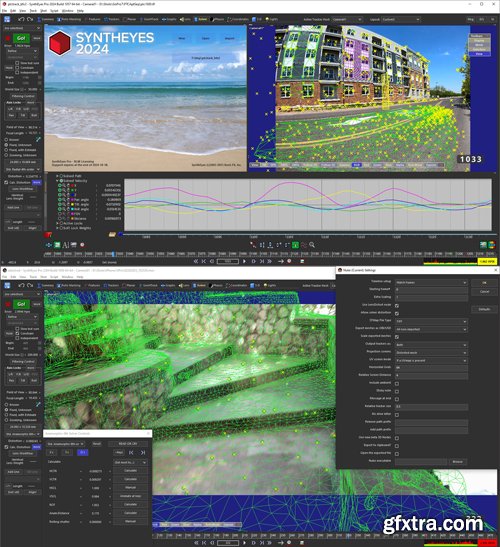This screenshot has height=547, width=500.
Task: Click Cancel in Nuke settings dialog
Action: [x=484, y=291]
